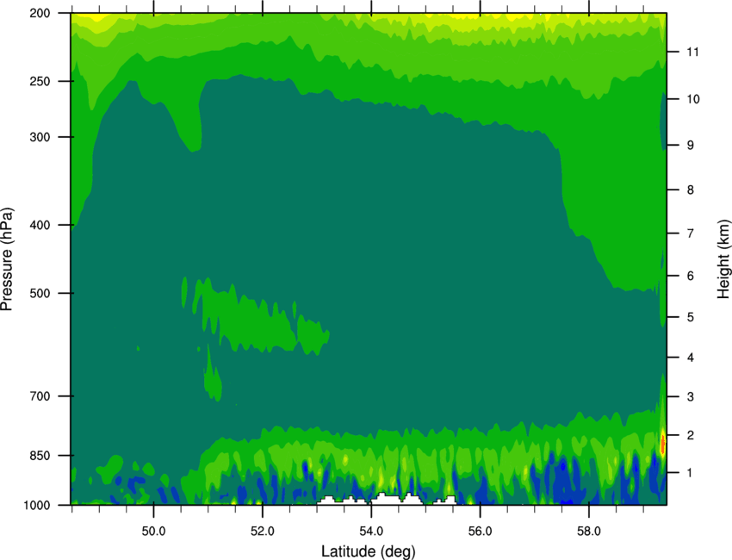
Task: Click the 200 pressure tick label
Action: click(x=40, y=13)
